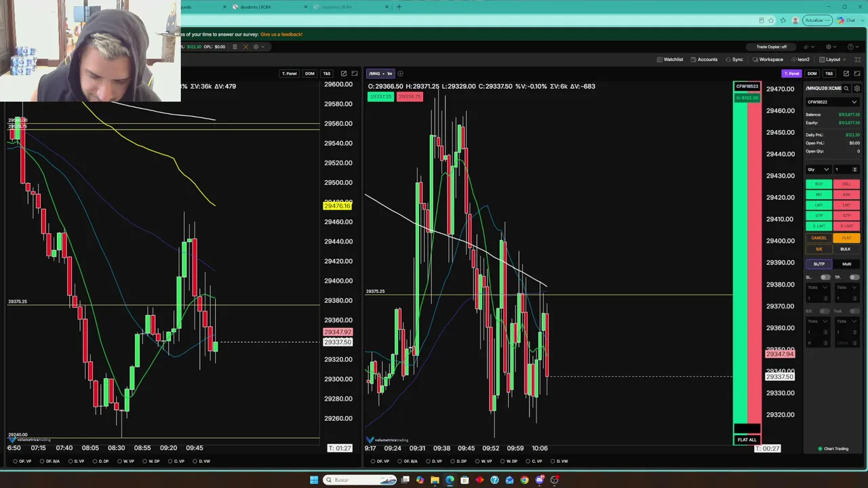Toggle D. VP on the left chart
This screenshot has height=488, width=868.
coord(77,462)
